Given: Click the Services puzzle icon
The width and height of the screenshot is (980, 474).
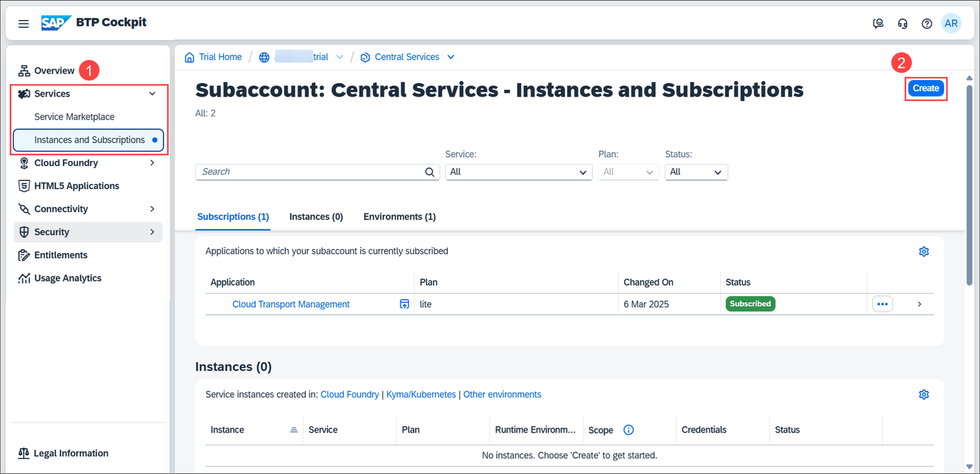Looking at the screenshot, I should (24, 94).
